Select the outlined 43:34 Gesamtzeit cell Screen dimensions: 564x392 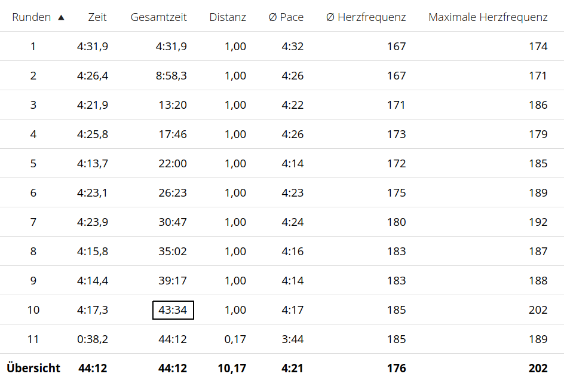[173, 310]
